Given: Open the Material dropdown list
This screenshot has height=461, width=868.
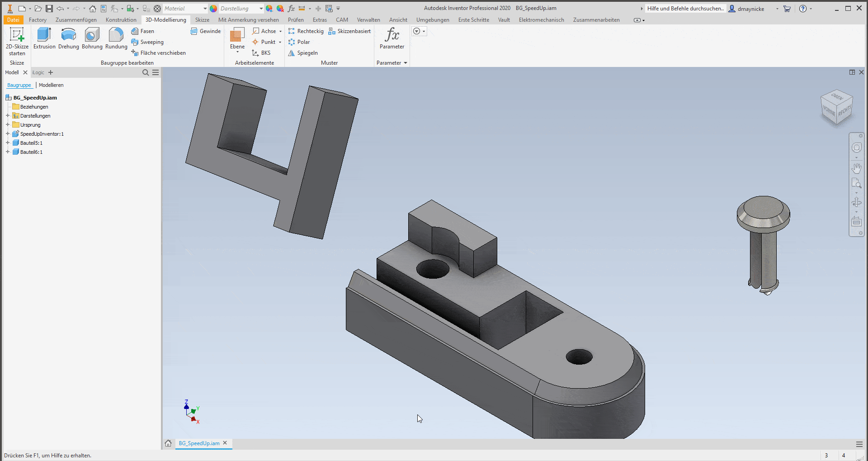Looking at the screenshot, I should pyautogui.click(x=205, y=9).
